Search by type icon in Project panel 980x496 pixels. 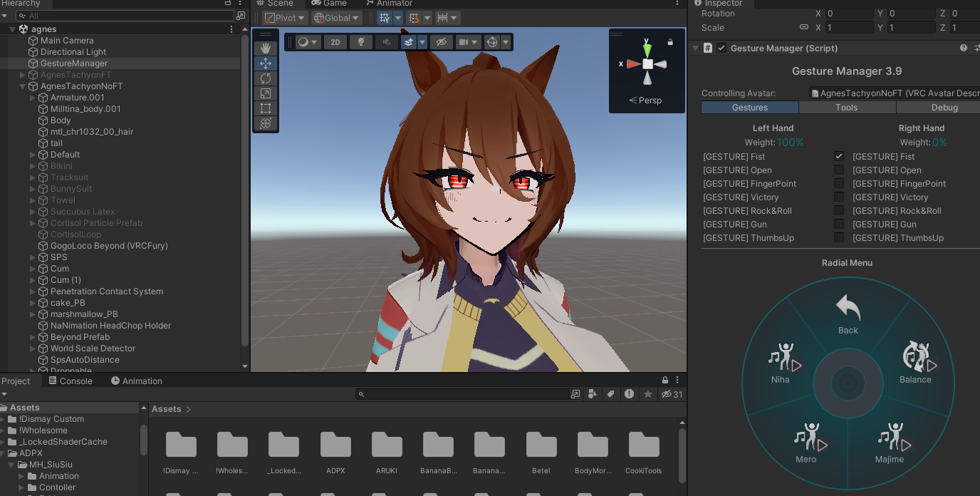tap(592, 394)
